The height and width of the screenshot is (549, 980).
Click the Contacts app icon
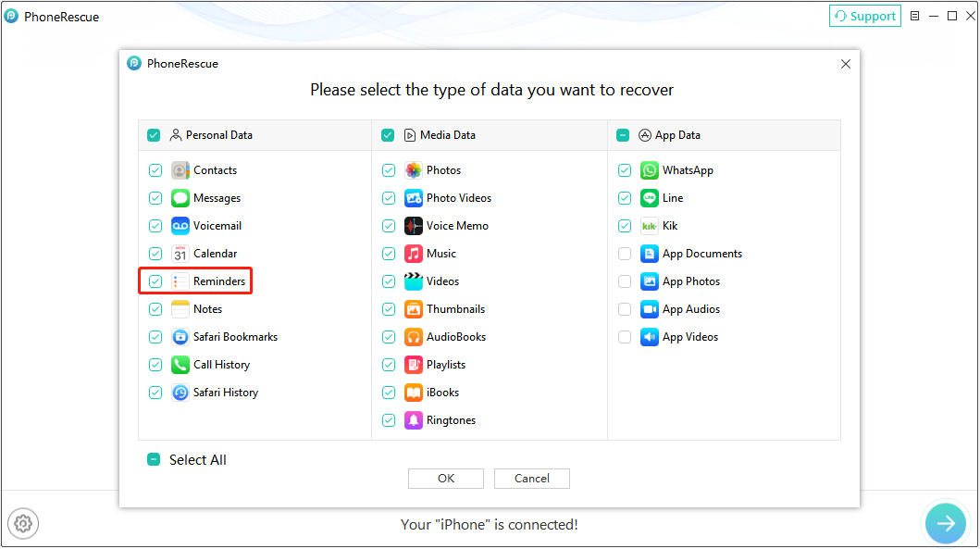tap(180, 170)
